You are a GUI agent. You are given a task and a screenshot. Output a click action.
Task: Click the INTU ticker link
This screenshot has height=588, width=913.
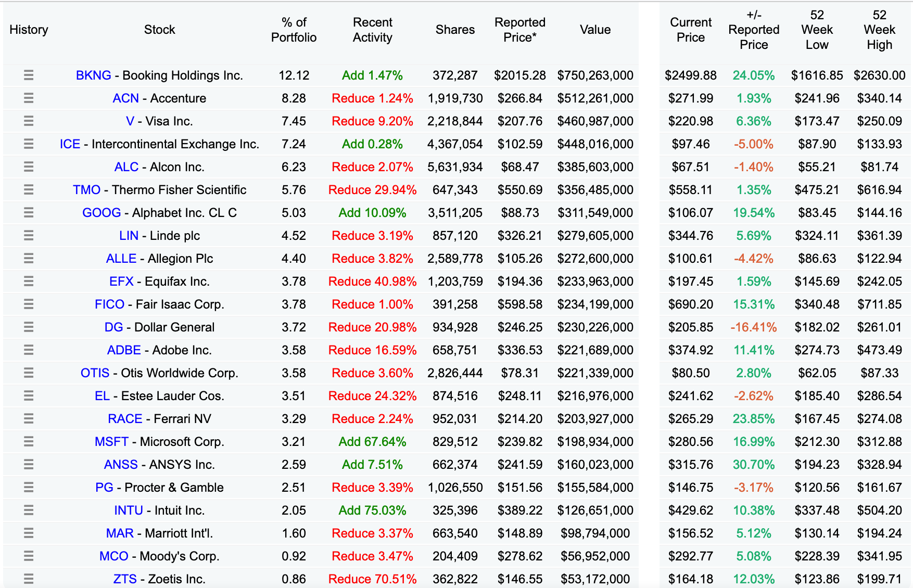129,510
